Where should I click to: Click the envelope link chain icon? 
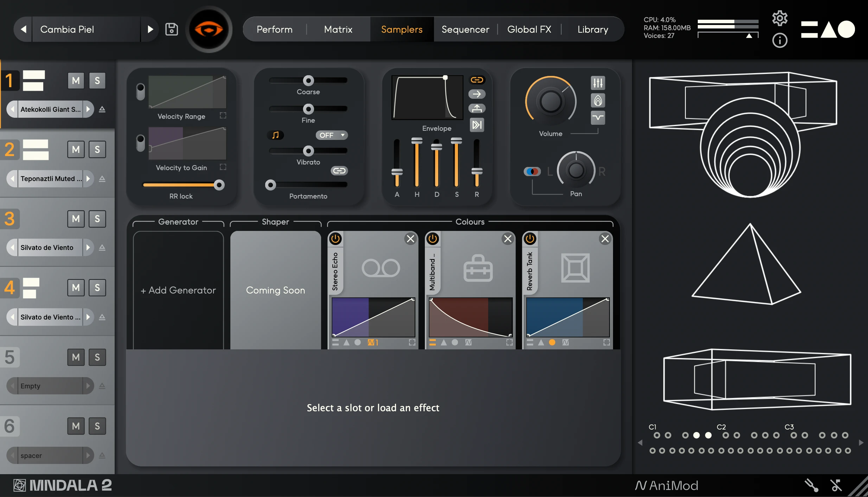[x=477, y=80]
